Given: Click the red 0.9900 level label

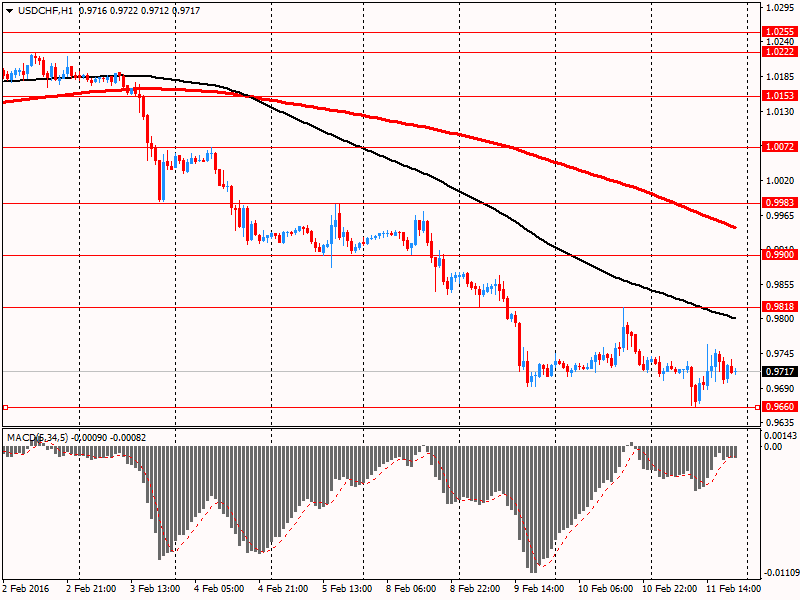Looking at the screenshot, I should coord(780,255).
